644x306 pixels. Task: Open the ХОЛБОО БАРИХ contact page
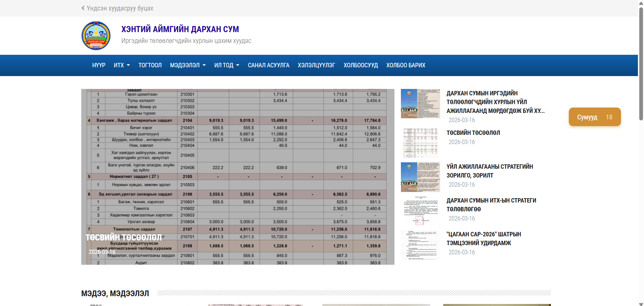pyautogui.click(x=406, y=65)
